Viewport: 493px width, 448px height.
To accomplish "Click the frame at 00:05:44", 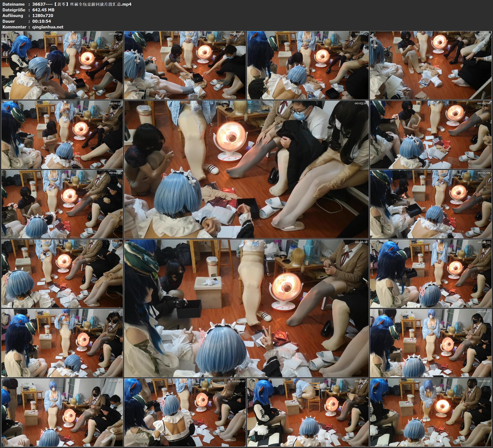I will 62,273.
